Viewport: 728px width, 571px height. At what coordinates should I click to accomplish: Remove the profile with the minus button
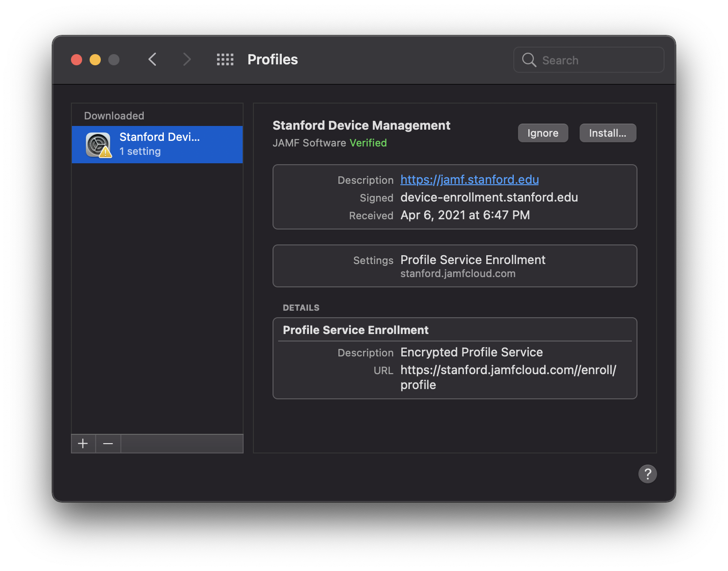coord(108,444)
